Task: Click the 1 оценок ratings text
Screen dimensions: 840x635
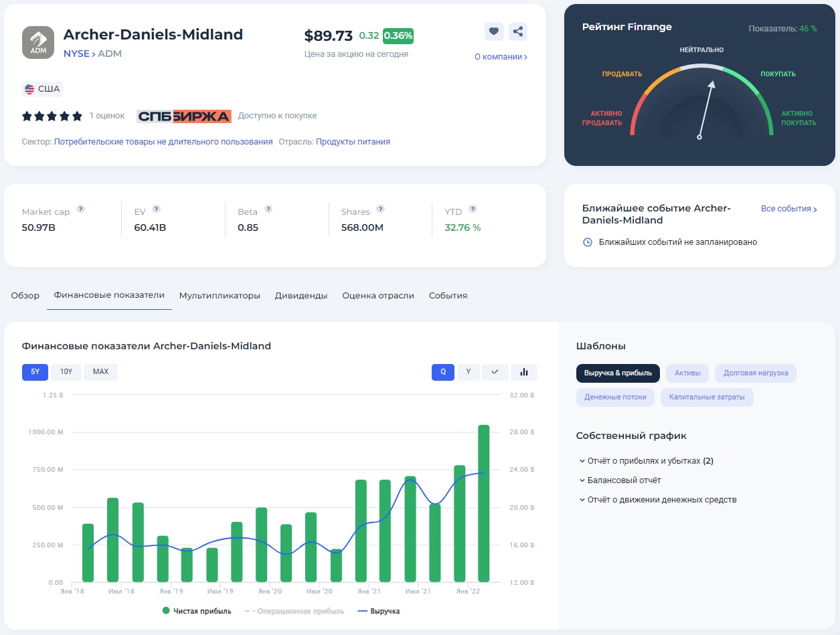Action: (107, 116)
